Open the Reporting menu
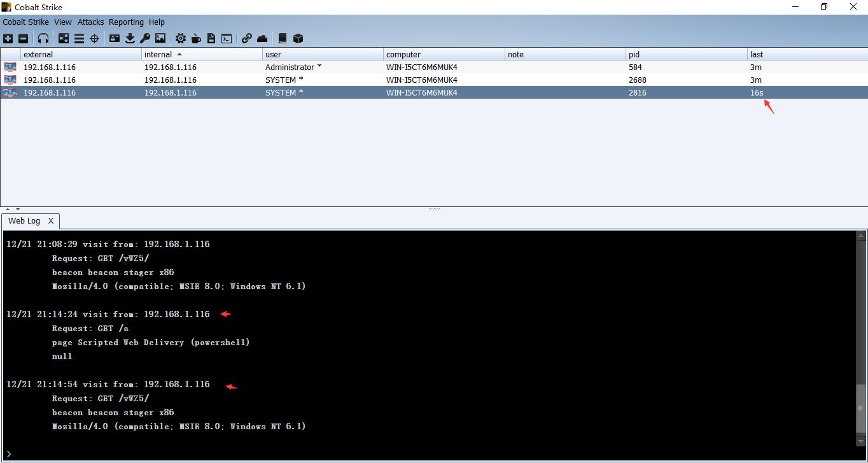Screen dimensions: 868x463 pos(126,22)
